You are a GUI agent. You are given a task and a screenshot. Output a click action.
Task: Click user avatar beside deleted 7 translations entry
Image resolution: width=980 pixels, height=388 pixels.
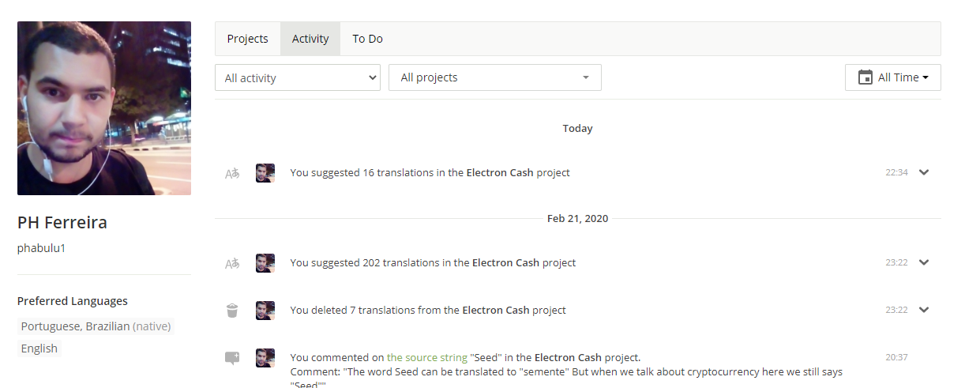[x=265, y=311]
